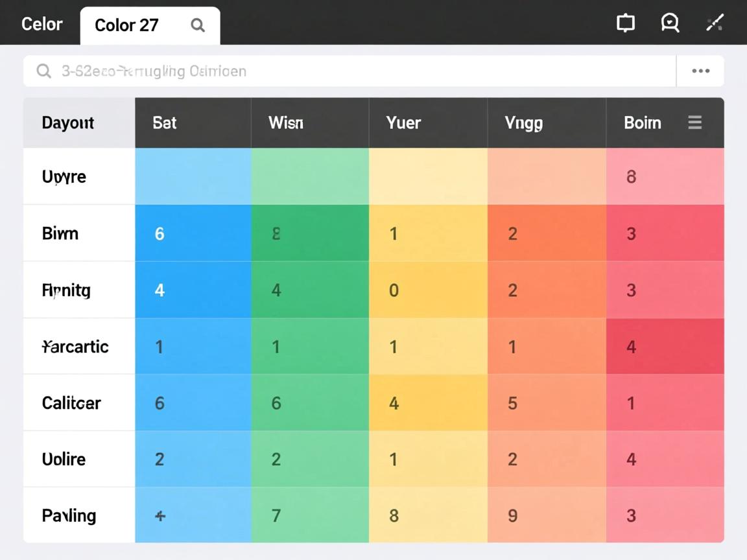This screenshot has height=560, width=747.
Task: Pick the red Yarcartic cell showing 4
Action: [665, 347]
